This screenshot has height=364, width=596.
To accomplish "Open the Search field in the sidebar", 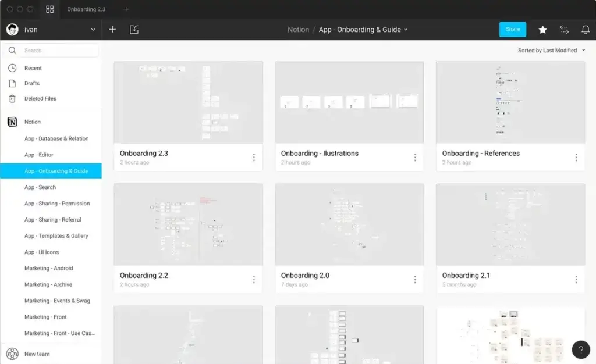I will (x=56, y=51).
